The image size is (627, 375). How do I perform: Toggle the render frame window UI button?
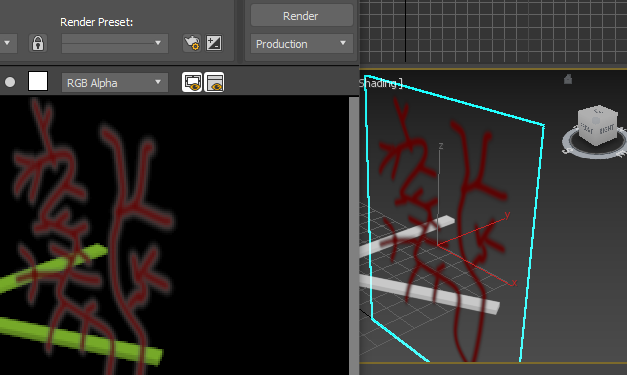click(x=214, y=82)
